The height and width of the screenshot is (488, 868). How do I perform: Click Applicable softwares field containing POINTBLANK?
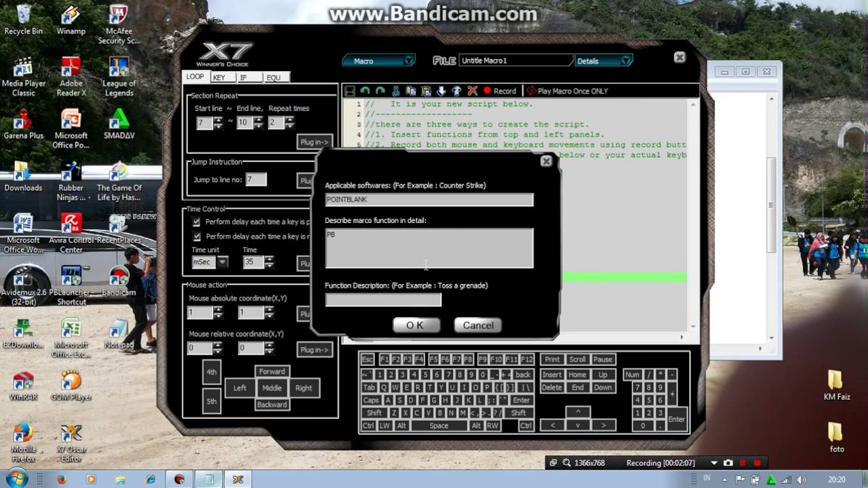coord(429,200)
